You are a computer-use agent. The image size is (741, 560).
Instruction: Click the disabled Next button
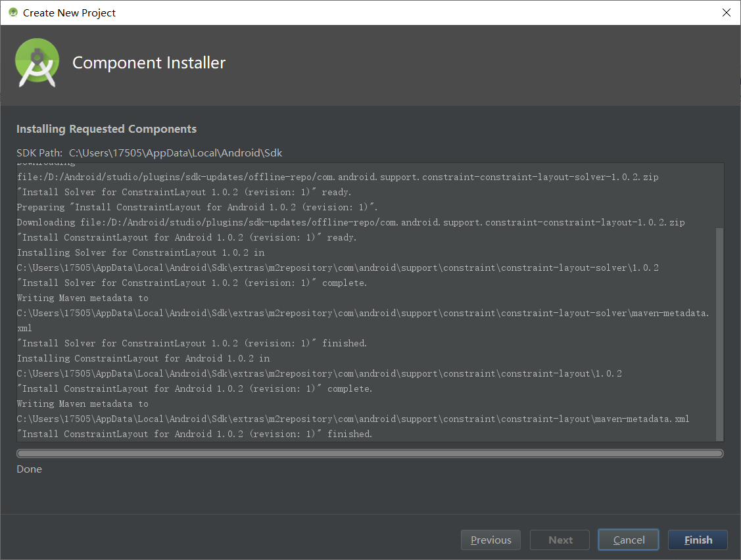coord(560,540)
